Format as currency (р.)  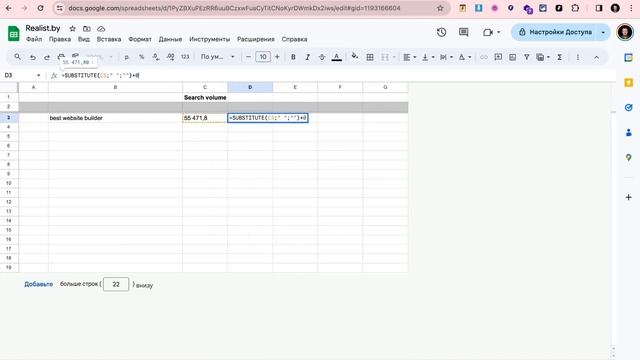(127, 57)
